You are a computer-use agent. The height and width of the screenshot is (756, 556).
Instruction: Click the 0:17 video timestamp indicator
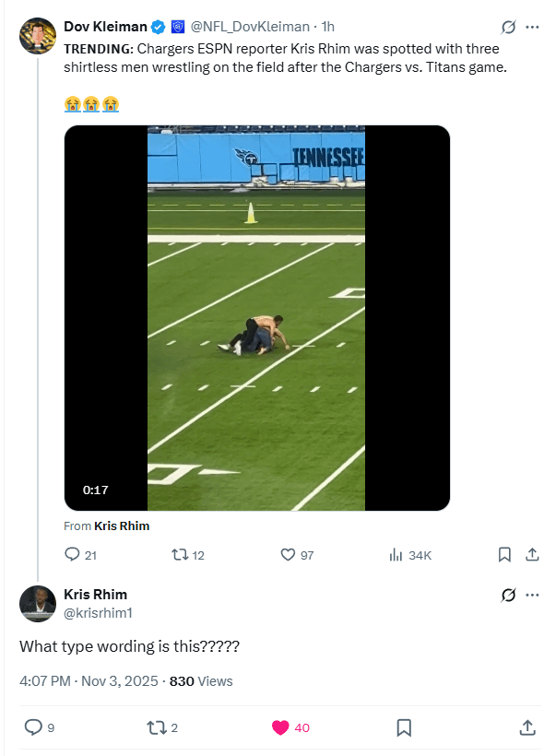[93, 490]
